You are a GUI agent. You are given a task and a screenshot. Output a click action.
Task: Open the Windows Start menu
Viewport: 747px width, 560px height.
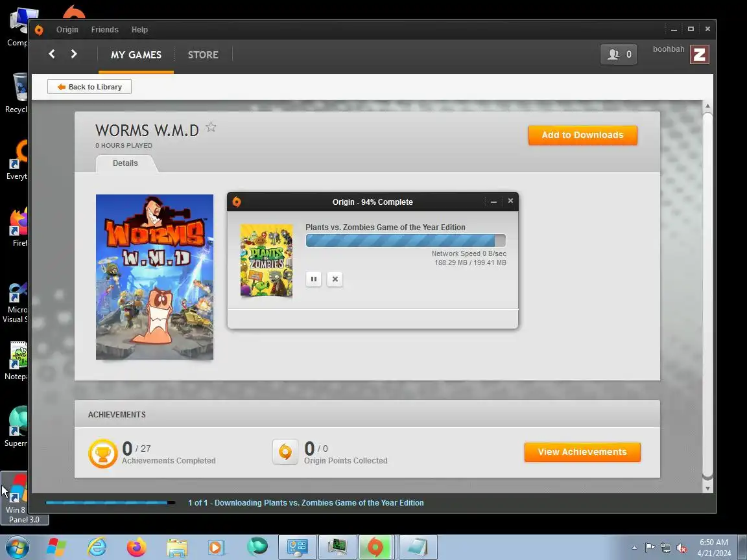point(17,547)
